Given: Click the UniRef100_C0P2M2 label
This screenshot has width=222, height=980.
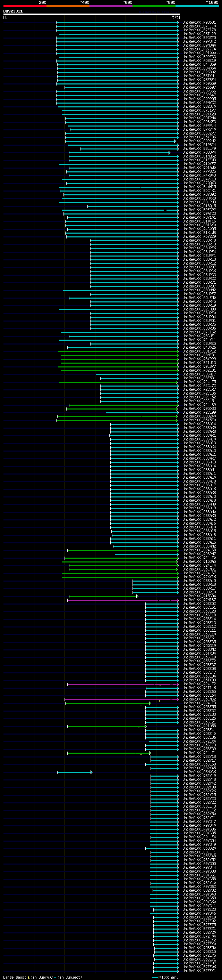Looking at the screenshot, I should [199, 141].
